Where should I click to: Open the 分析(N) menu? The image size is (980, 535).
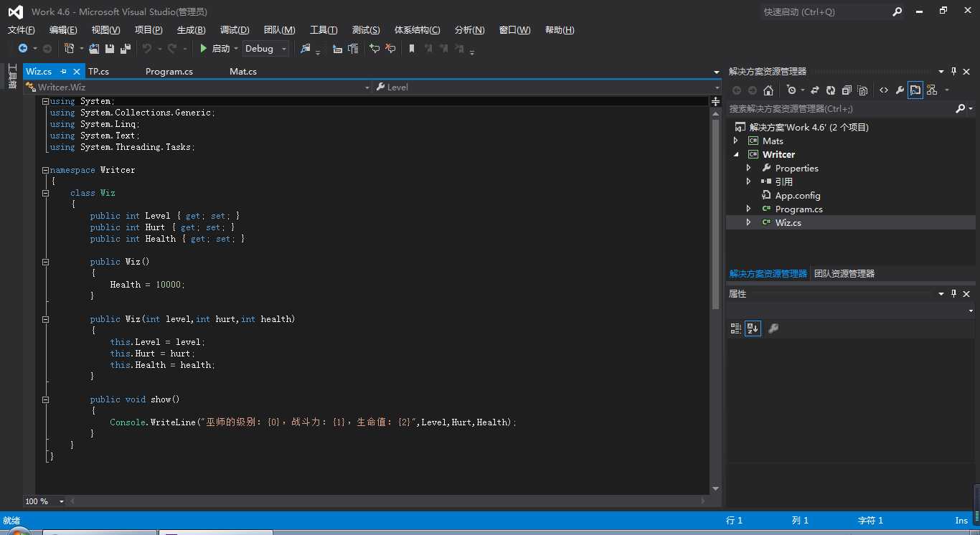point(470,30)
